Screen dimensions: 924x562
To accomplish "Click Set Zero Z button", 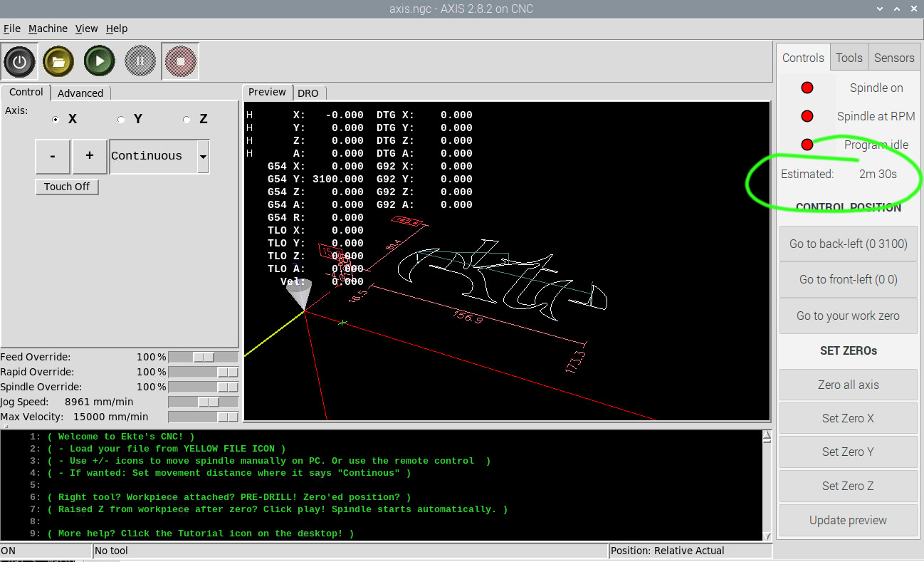I will click(848, 486).
